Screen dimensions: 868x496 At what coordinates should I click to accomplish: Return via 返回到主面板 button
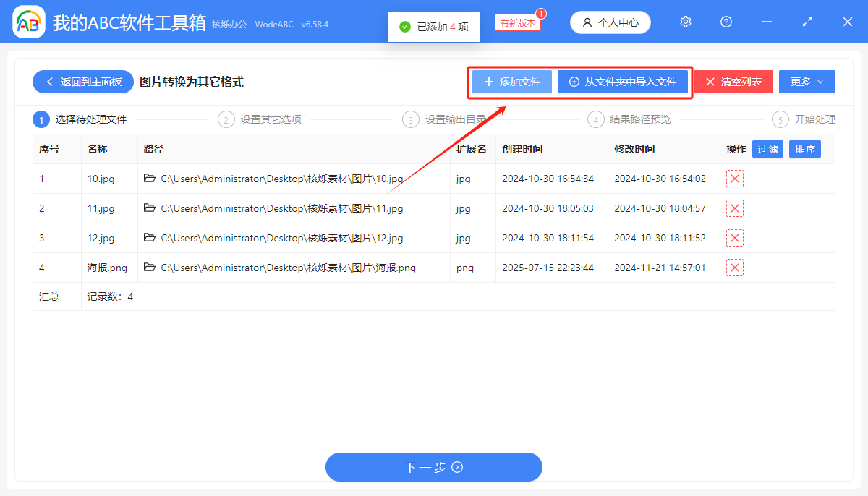(x=82, y=82)
